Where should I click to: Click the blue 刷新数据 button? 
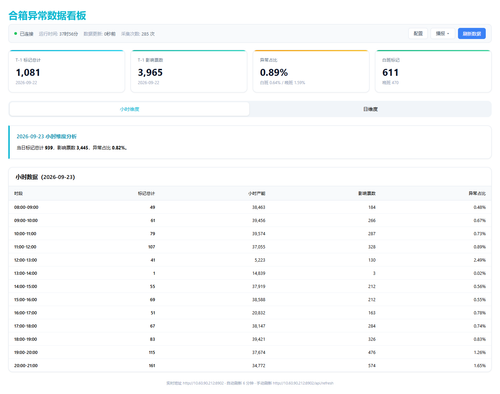472,34
